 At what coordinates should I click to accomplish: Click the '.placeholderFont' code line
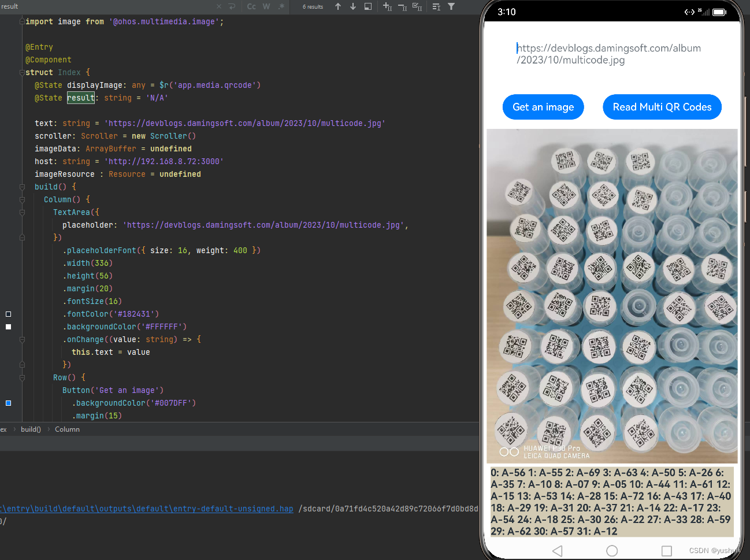coord(162,250)
